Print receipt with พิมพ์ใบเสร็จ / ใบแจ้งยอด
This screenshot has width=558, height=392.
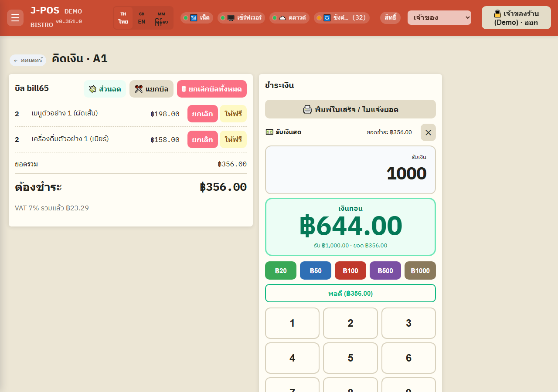tap(350, 109)
